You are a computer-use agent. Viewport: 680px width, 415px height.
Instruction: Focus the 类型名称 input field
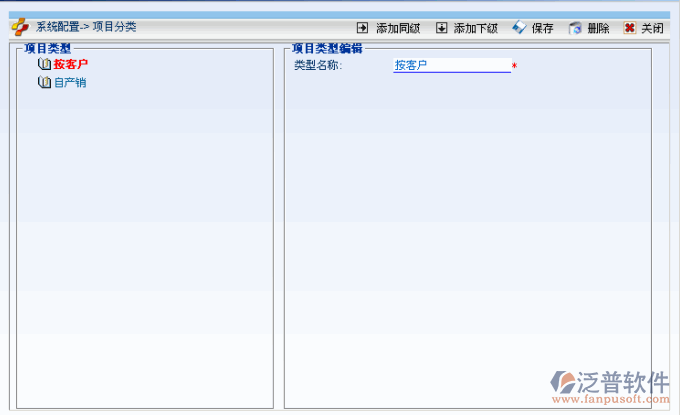[452, 65]
